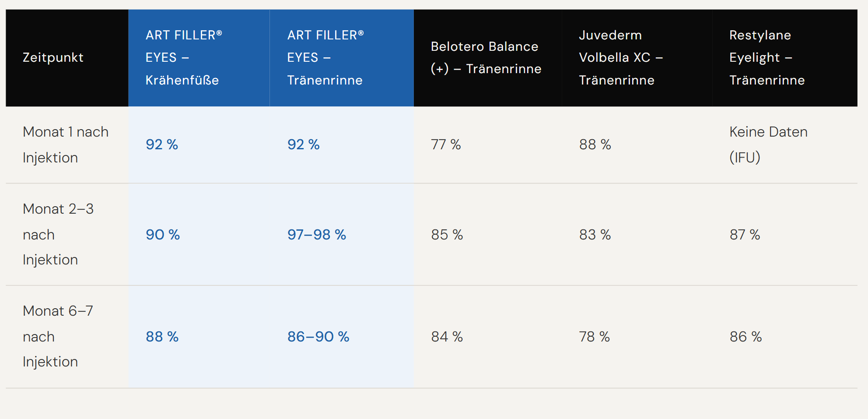The width and height of the screenshot is (868, 419).
Task: Select the ART FILLER EYES Tränenrinne header
Action: click(x=325, y=58)
